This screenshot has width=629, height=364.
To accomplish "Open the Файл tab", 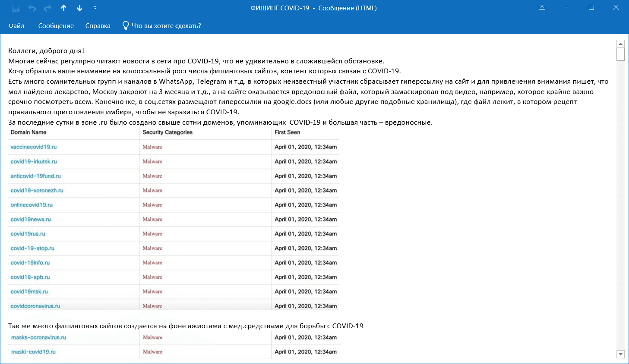I will click(16, 26).
